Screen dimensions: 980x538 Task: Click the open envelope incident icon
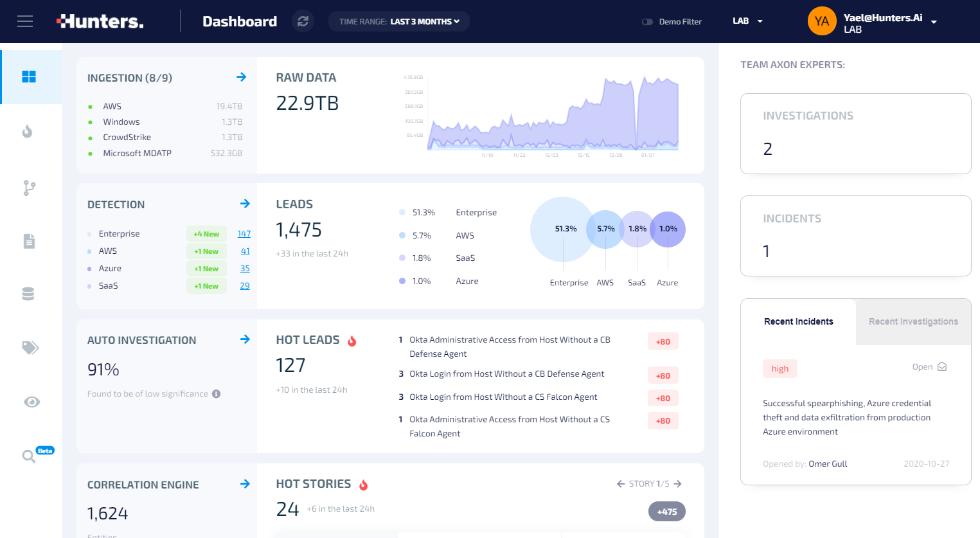click(x=942, y=366)
